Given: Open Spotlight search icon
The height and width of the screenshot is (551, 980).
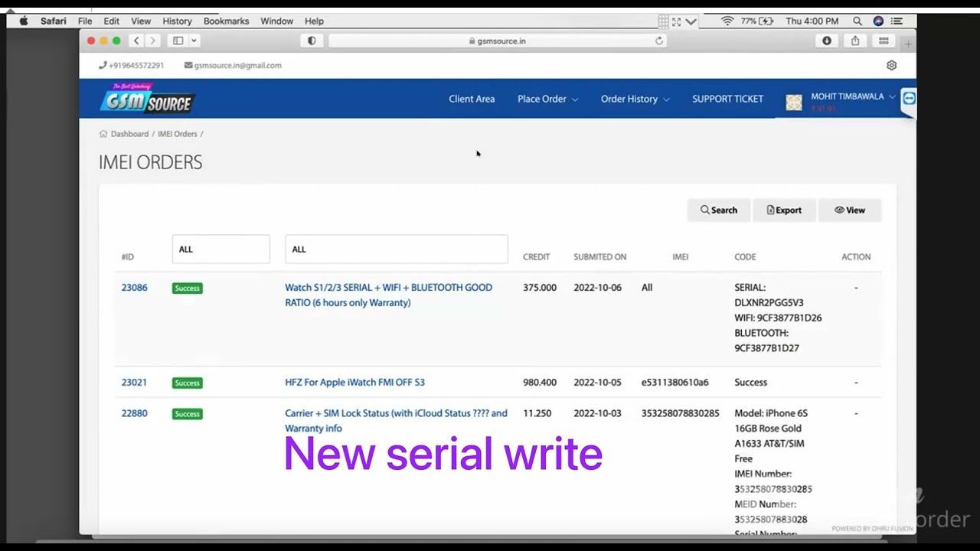Looking at the screenshot, I should 857,21.
